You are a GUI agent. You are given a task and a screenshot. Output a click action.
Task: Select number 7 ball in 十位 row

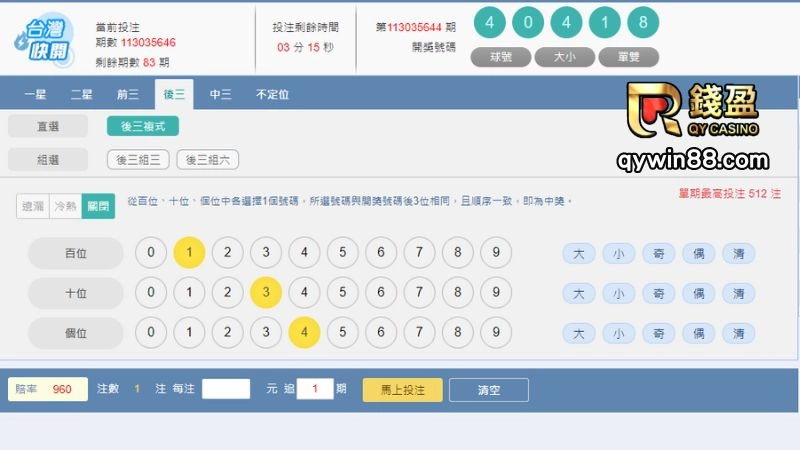[x=418, y=293]
